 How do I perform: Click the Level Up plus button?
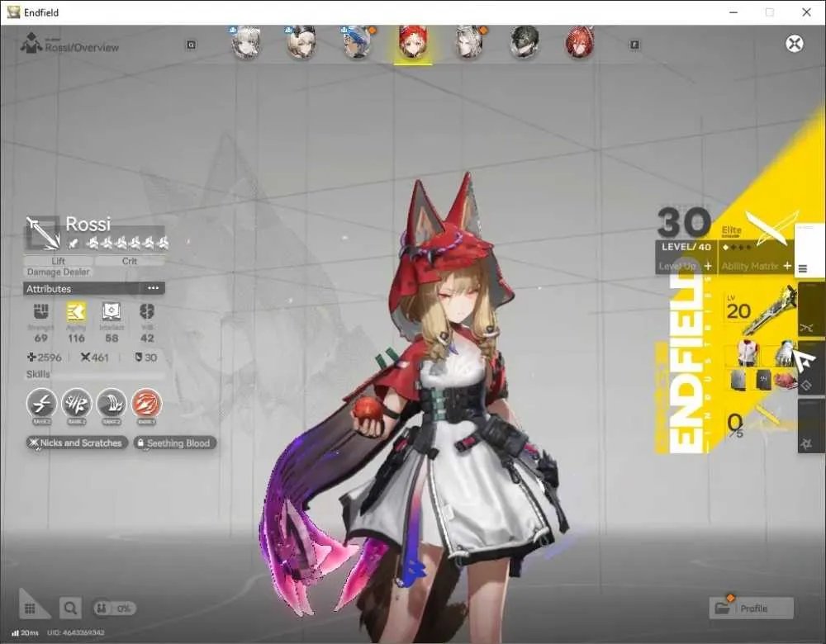[708, 266]
